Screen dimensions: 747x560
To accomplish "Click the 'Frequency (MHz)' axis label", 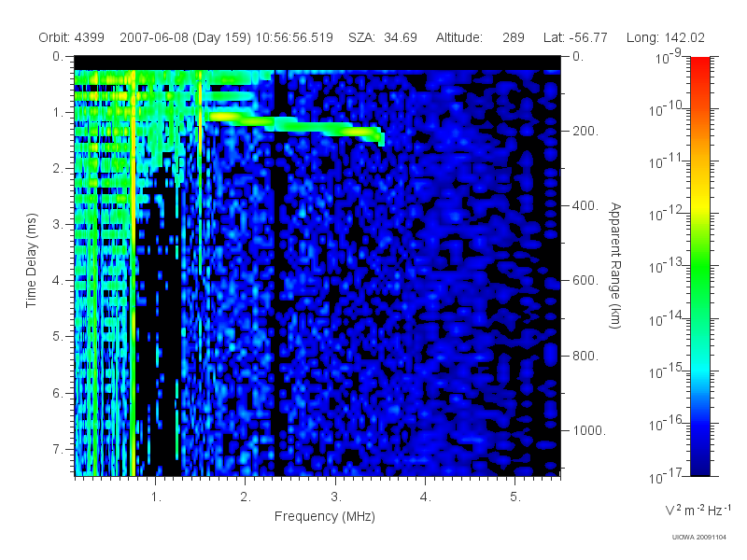I will tap(325, 516).
